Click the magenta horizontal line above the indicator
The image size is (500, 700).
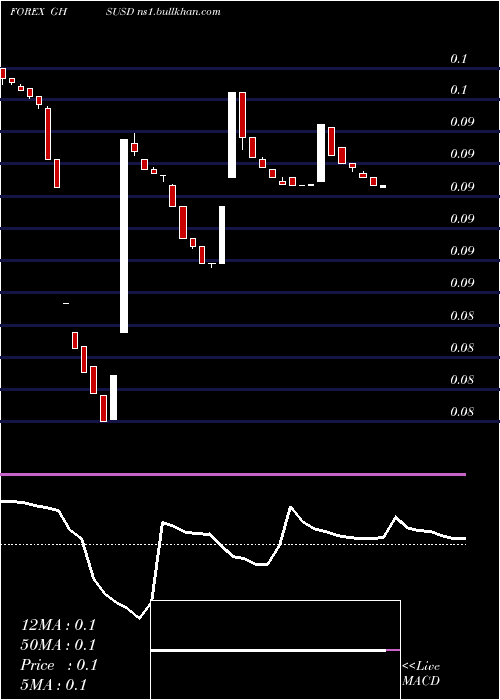tap(233, 474)
